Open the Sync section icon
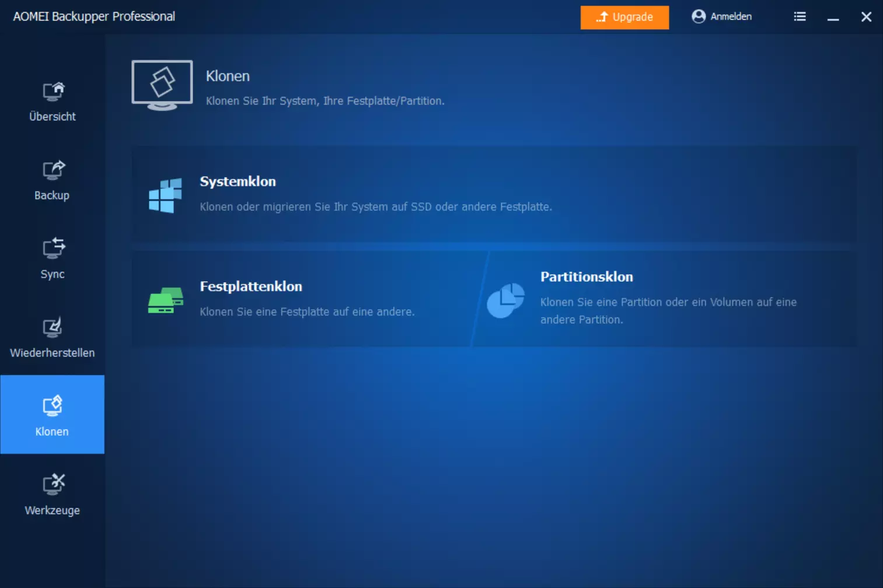Image resolution: width=883 pixels, height=588 pixels. (x=53, y=249)
